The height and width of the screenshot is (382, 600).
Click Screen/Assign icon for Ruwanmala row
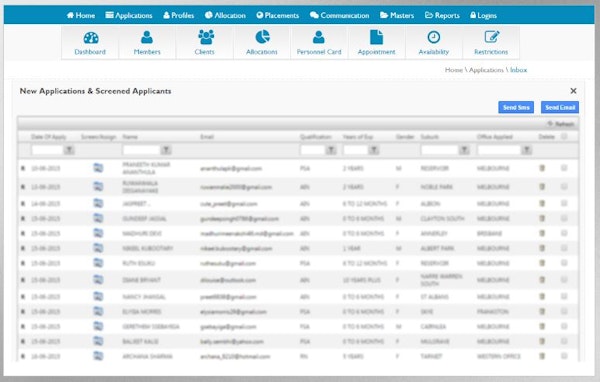[98, 186]
